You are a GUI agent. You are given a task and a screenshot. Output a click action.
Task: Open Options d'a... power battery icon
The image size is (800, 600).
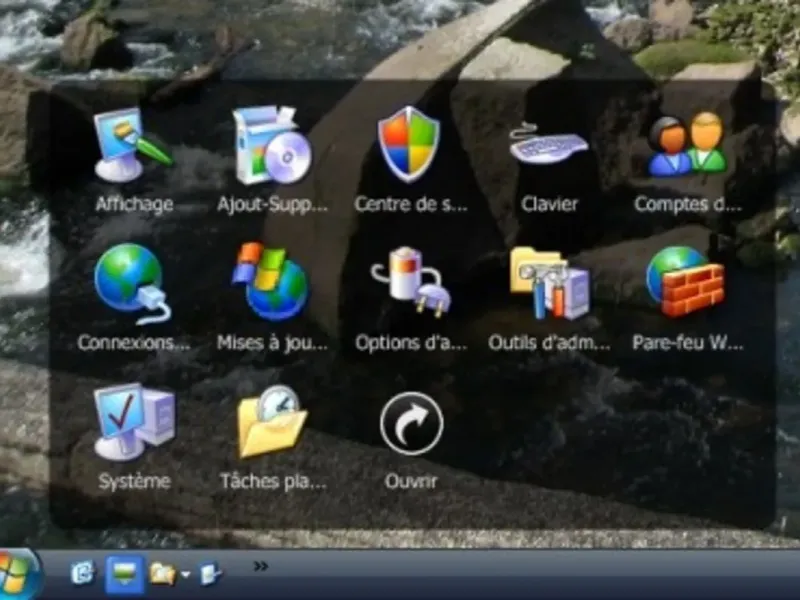[411, 282]
